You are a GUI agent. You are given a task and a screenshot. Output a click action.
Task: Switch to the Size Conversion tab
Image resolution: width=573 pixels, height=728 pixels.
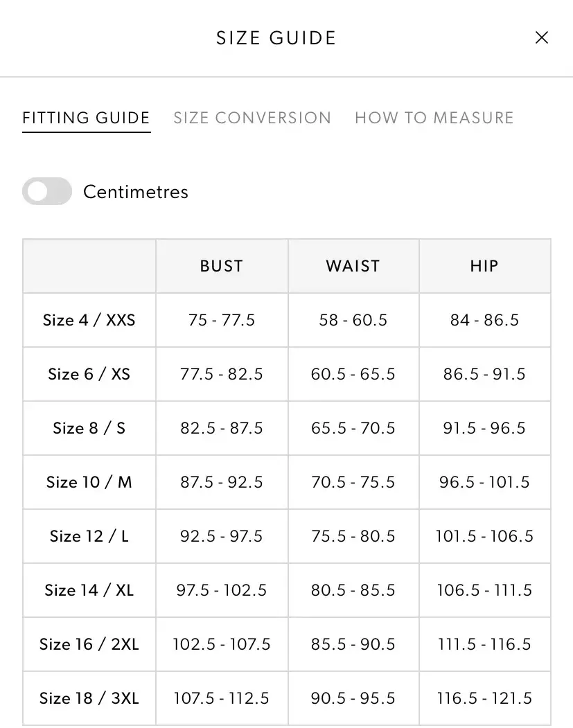(x=252, y=118)
